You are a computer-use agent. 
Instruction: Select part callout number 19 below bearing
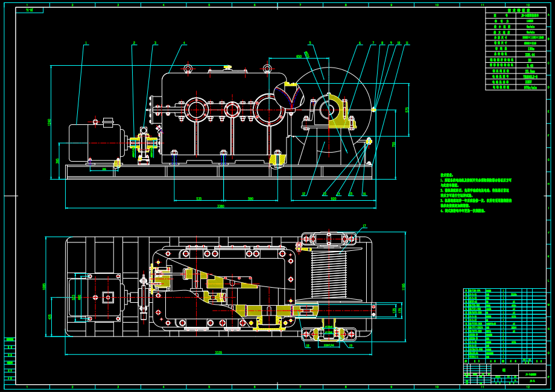pyautogui.click(x=350, y=346)
